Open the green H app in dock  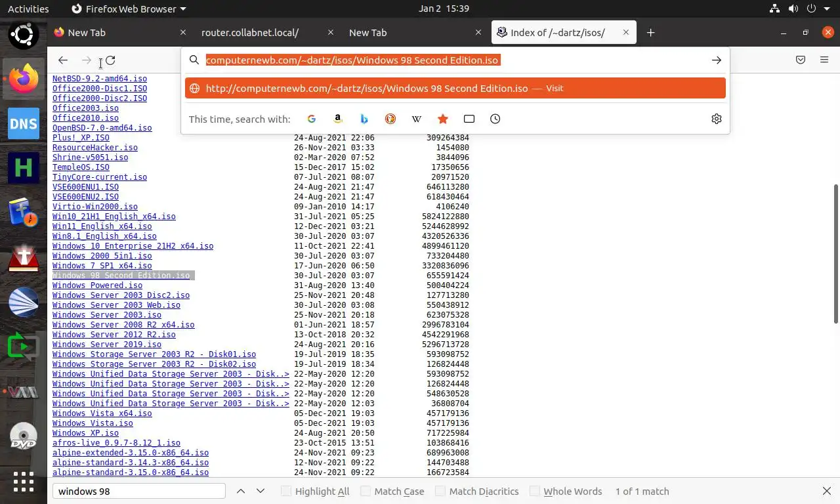pos(24,169)
